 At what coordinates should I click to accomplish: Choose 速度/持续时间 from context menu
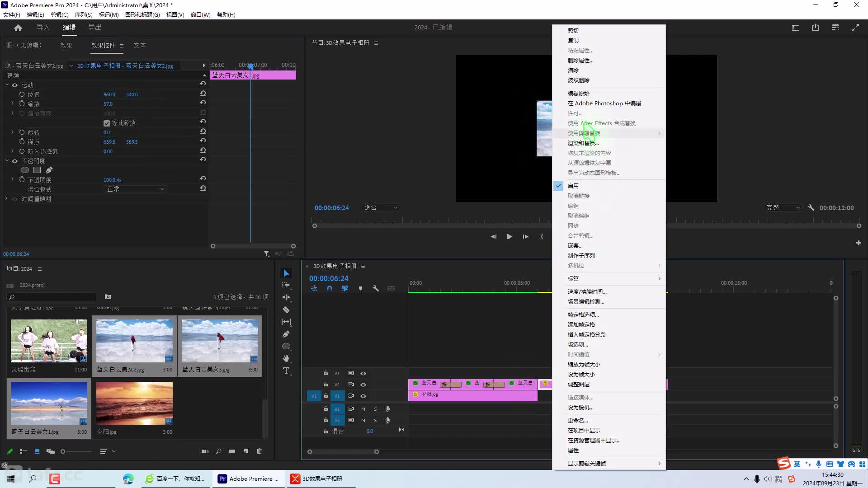[x=609, y=291]
